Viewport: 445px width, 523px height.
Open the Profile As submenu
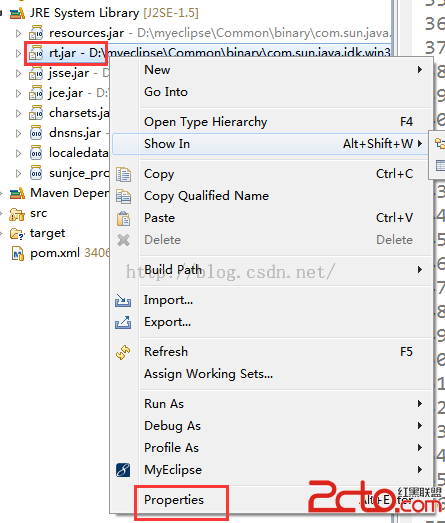(x=271, y=448)
